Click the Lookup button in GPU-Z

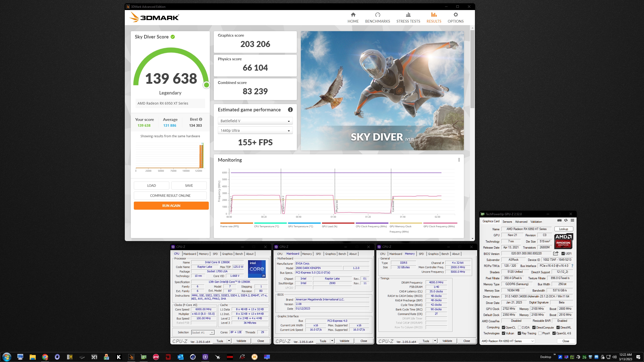coord(563,229)
